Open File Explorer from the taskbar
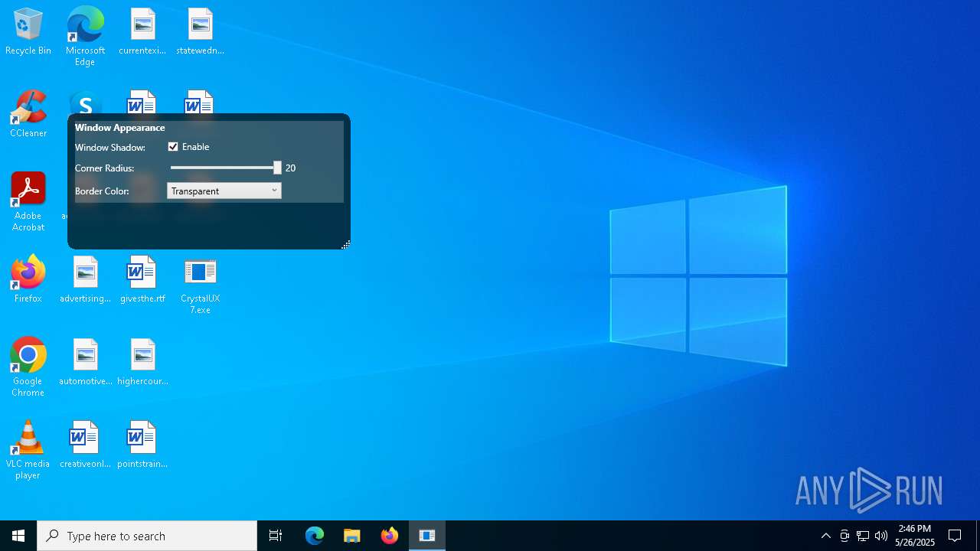 click(352, 536)
